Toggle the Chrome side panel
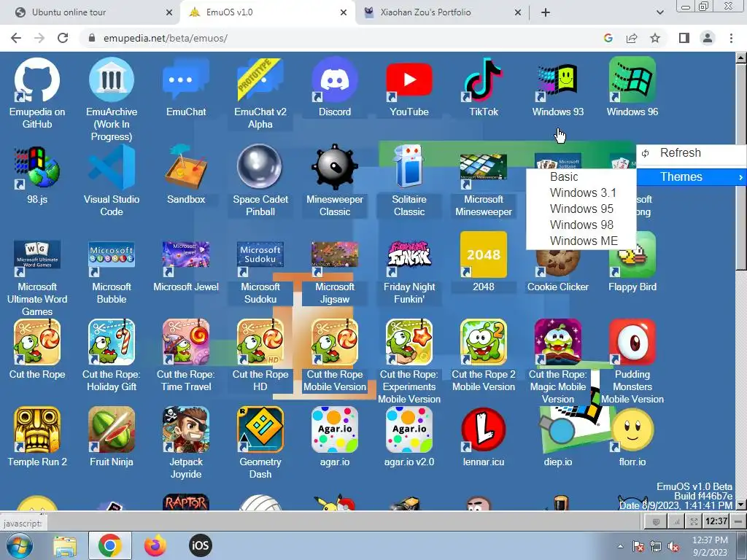 pos(684,38)
